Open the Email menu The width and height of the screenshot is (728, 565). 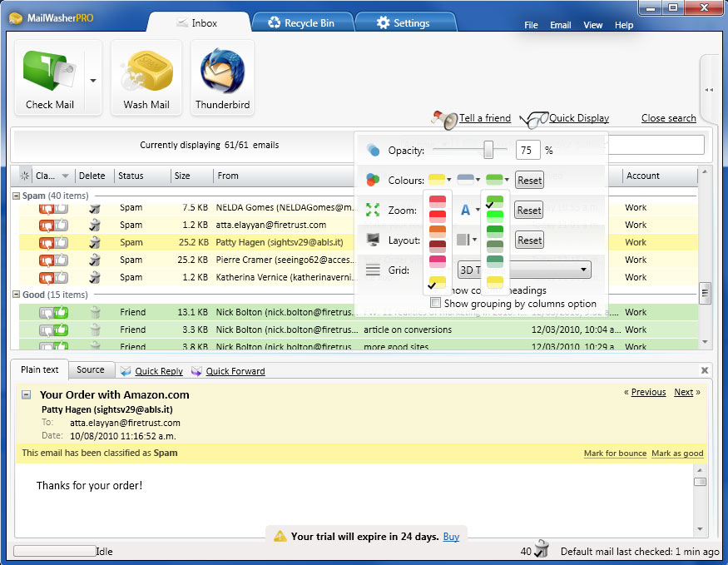point(561,25)
